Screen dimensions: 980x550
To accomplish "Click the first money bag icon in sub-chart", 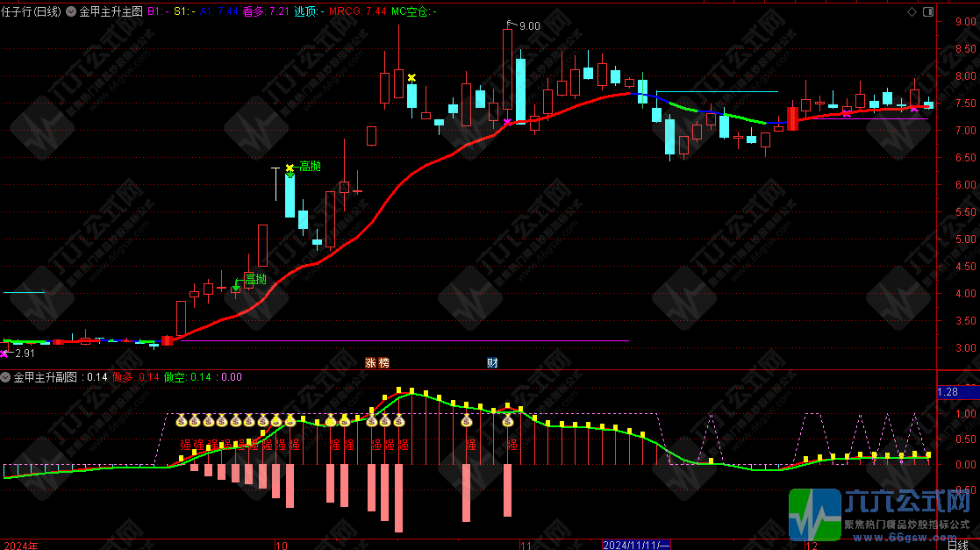I will (182, 421).
